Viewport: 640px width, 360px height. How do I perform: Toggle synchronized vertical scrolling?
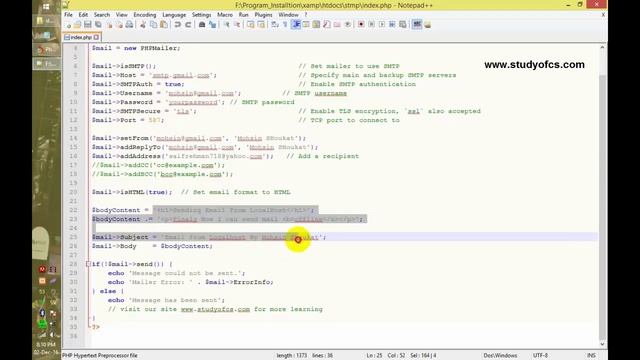pyautogui.click(x=251, y=25)
